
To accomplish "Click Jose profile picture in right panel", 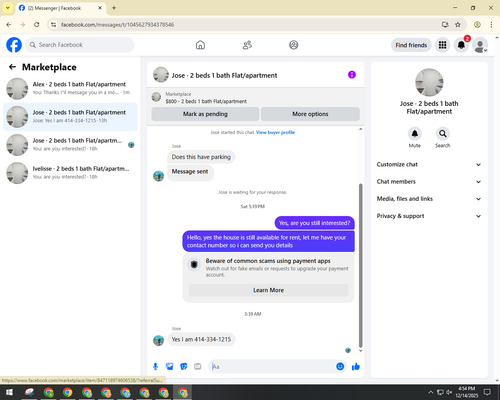I will (x=429, y=82).
